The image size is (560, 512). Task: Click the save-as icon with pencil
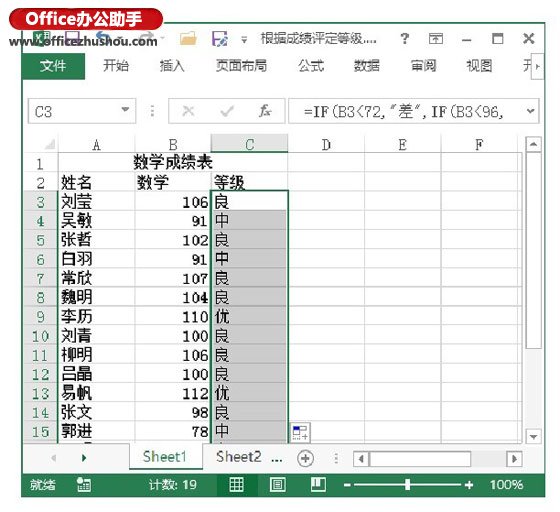pyautogui.click(x=219, y=39)
